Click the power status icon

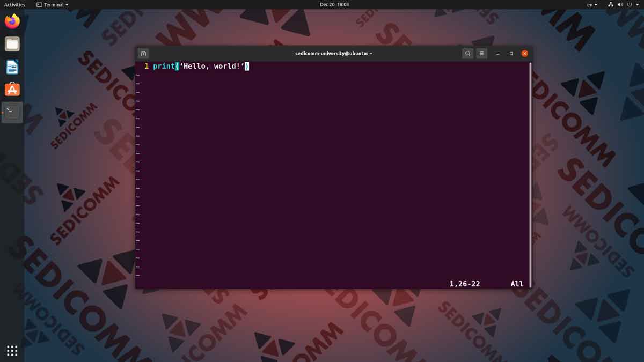[630, 4]
